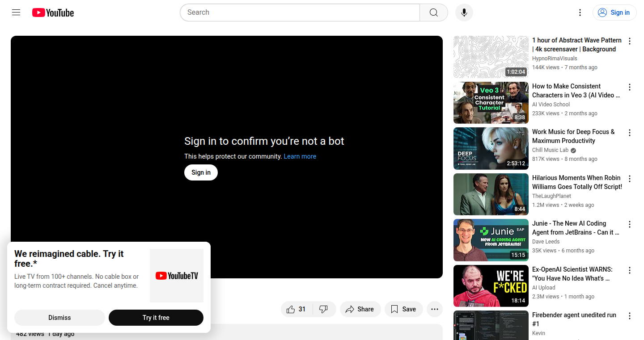Start voice search with microphone icon
The width and height of the screenshot is (644, 340).
click(464, 13)
